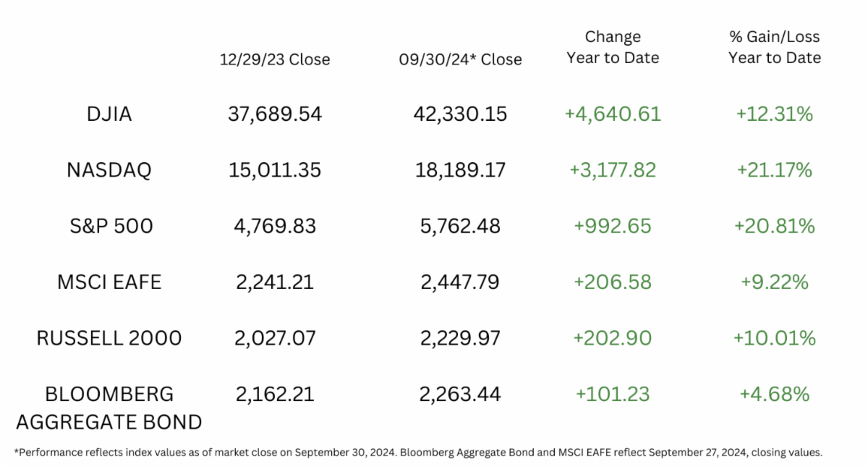The image size is (868, 467).
Task: Select the 15,011.35 NASDAQ December close
Action: coord(275,170)
